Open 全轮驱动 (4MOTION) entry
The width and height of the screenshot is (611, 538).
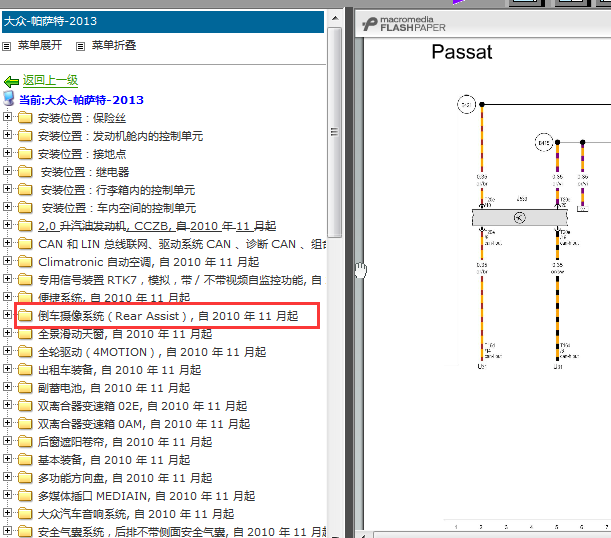[x=152, y=352]
